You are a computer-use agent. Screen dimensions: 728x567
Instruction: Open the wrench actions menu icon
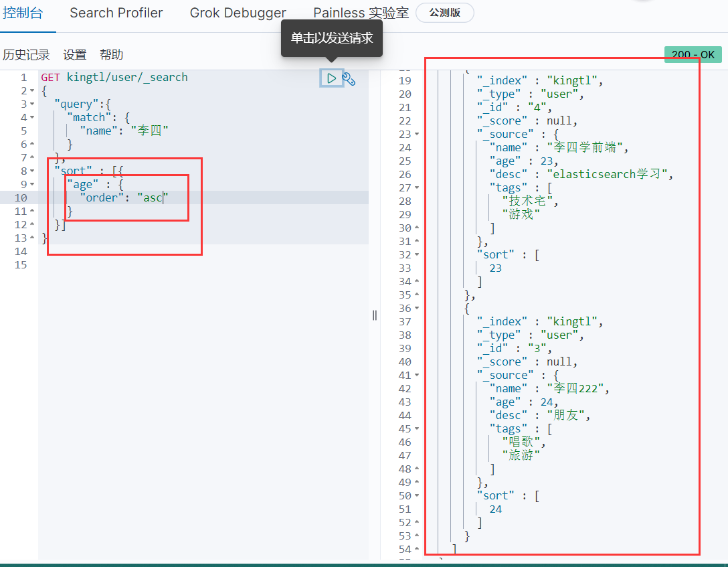[x=349, y=79]
